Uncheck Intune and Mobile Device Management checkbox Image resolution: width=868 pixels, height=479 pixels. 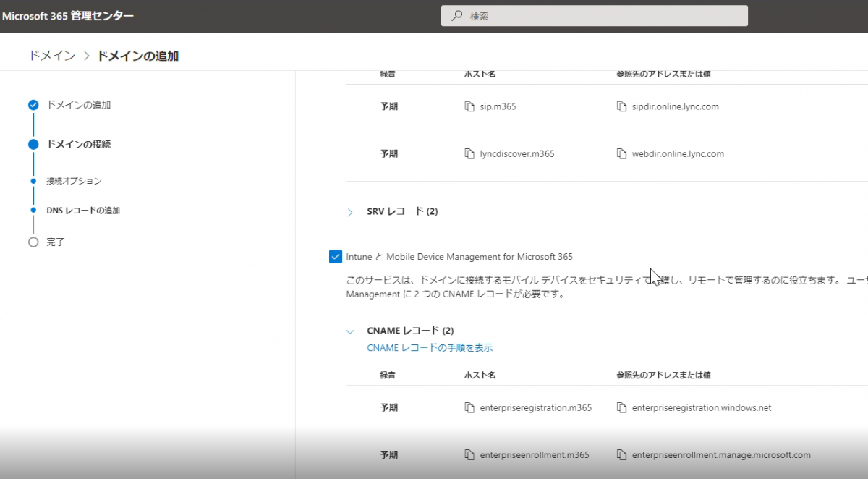(336, 257)
